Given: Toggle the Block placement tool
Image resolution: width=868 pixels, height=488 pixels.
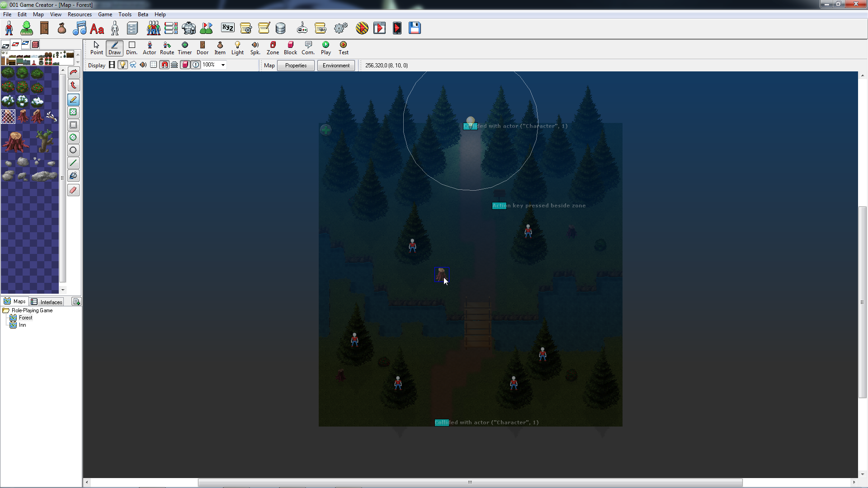Looking at the screenshot, I should click(290, 47).
